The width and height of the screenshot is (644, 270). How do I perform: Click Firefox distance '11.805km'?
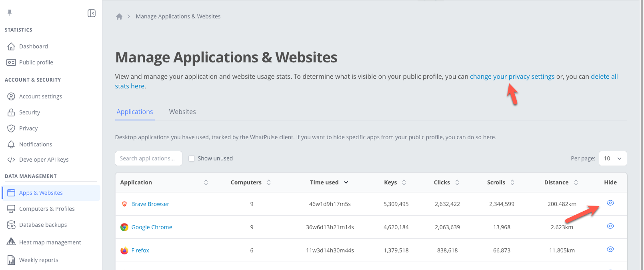click(x=562, y=250)
